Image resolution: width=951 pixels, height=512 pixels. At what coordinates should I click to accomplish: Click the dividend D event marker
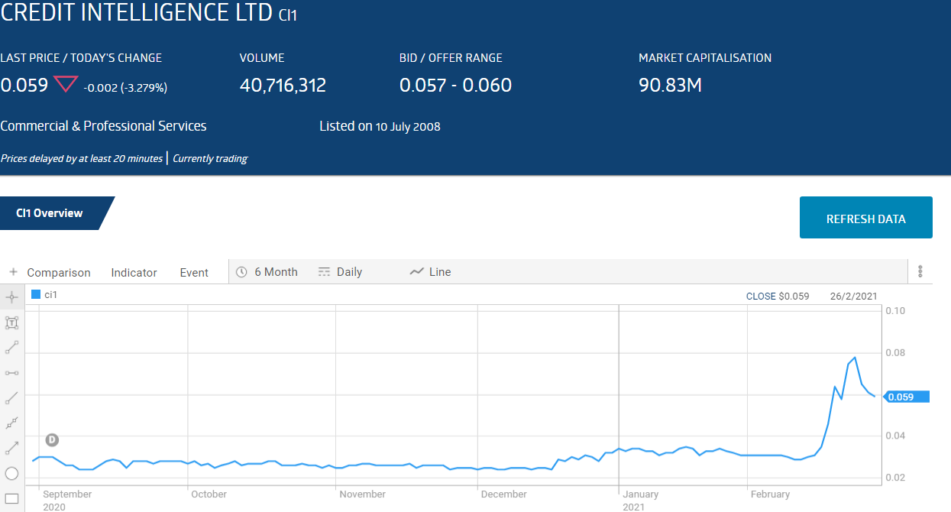[52, 440]
